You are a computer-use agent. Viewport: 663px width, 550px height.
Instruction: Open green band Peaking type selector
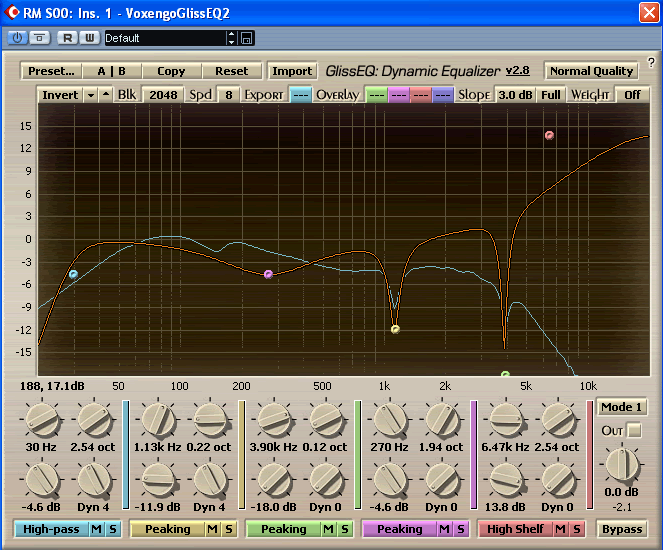(x=283, y=529)
